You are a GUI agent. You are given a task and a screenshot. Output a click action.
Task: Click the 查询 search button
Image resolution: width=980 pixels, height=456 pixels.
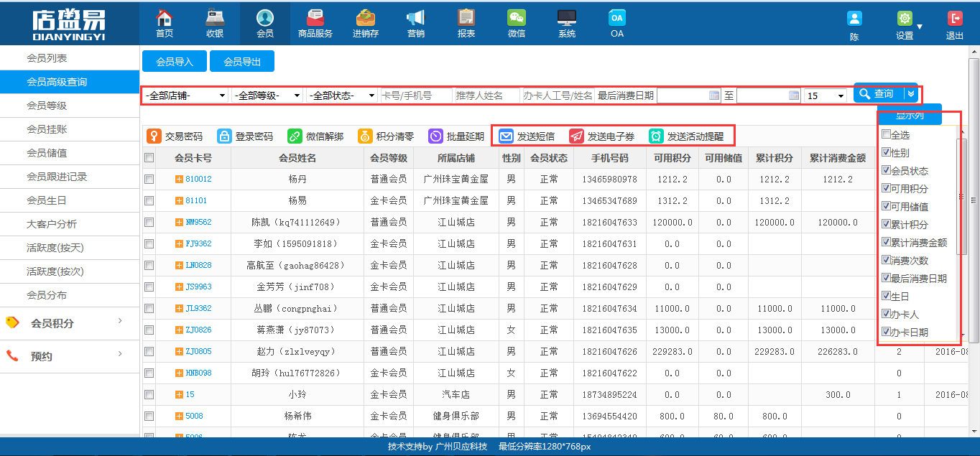coord(878,93)
